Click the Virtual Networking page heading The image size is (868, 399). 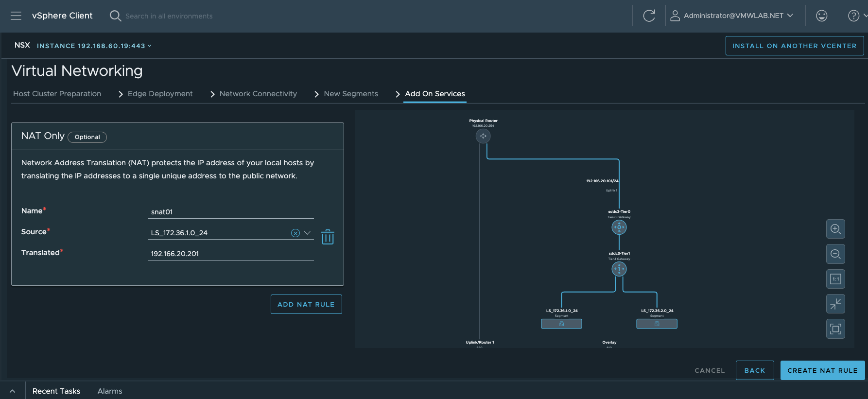click(x=77, y=71)
